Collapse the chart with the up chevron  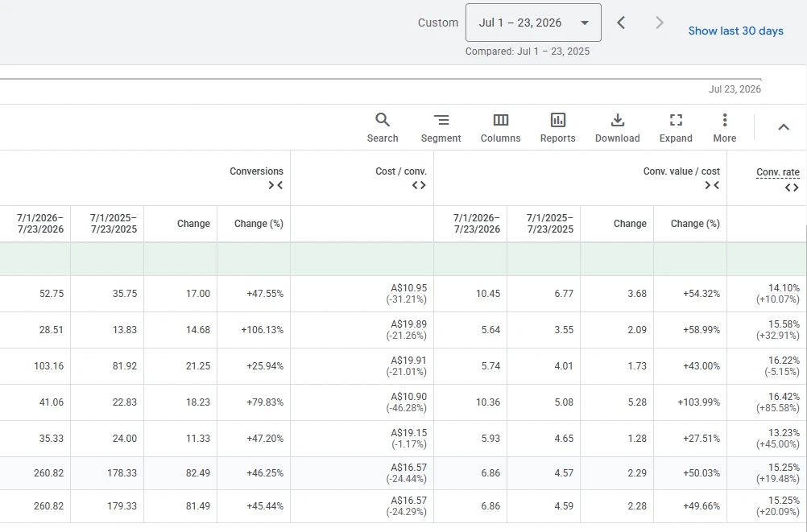coord(784,127)
